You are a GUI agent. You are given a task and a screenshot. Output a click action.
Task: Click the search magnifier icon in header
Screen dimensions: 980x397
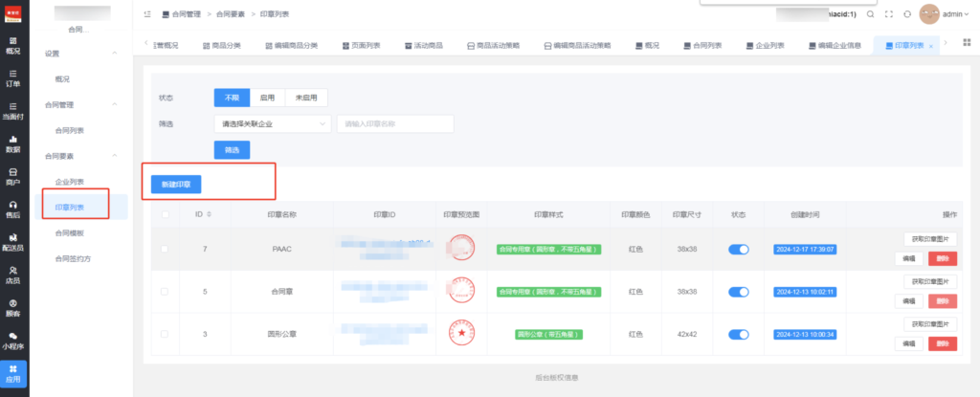[870, 14]
